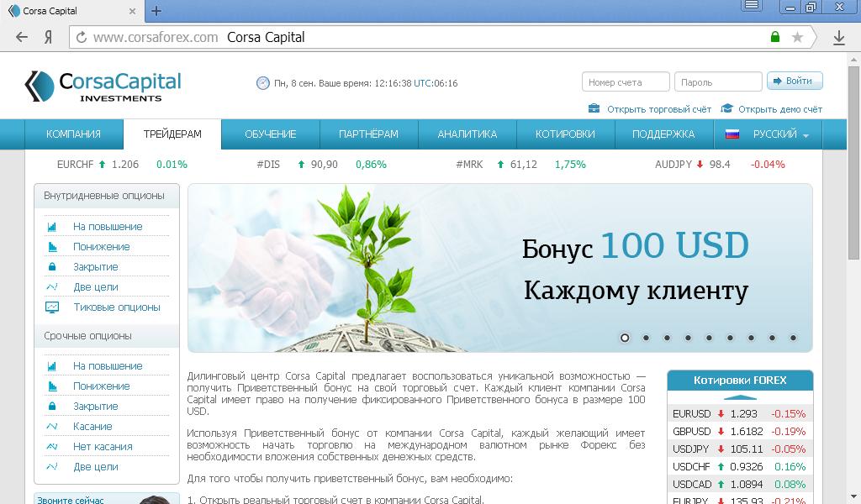The image size is (861, 504).
Task: Close the Corsa Capital tab
Action: [x=132, y=11]
